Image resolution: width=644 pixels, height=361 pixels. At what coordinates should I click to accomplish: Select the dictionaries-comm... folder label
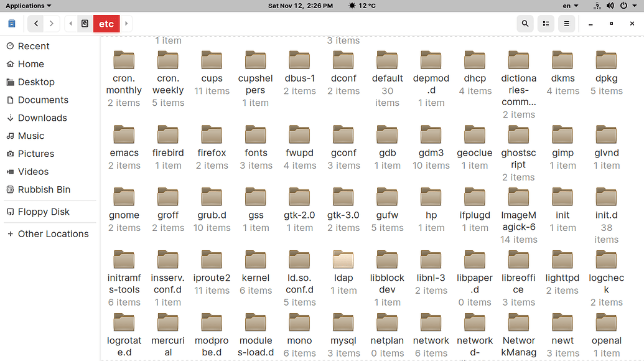tap(519, 90)
